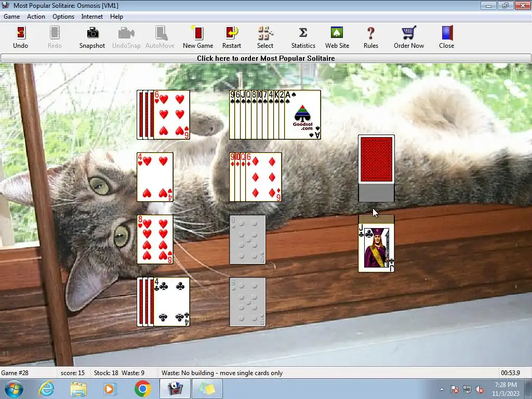Image resolution: width=532 pixels, height=399 pixels.
Task: Click the muted volume tray icon
Action: 480,389
